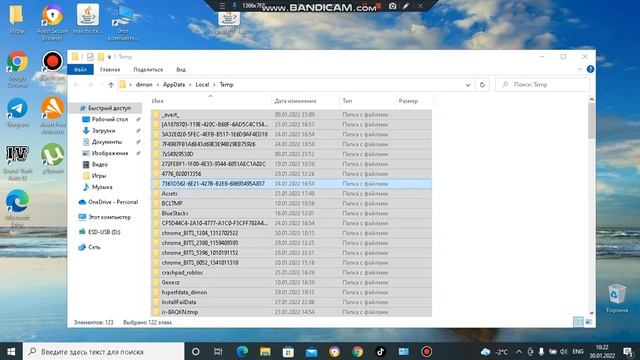Open Explorer help question mark icon
Viewport: 640px width, 360px height.
[590, 69]
